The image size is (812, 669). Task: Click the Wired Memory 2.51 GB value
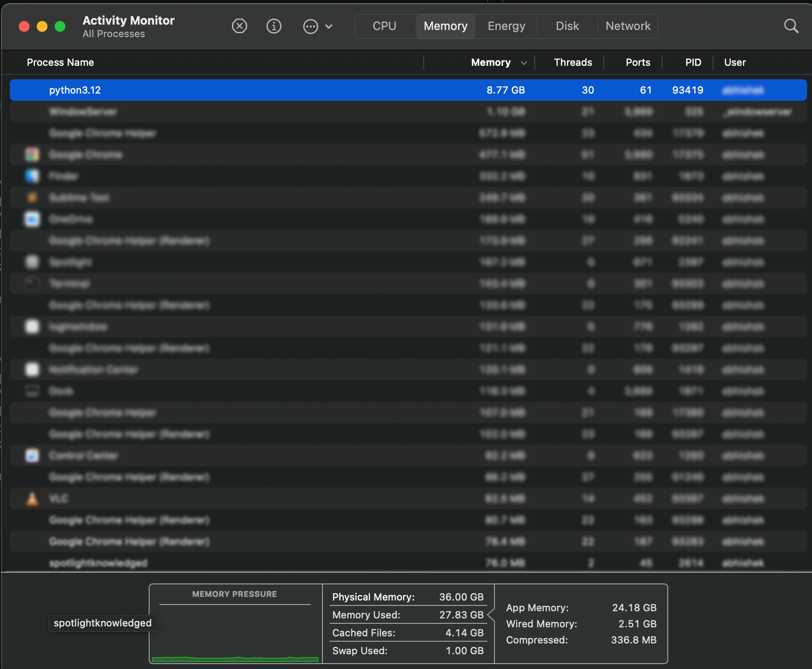[637, 624]
